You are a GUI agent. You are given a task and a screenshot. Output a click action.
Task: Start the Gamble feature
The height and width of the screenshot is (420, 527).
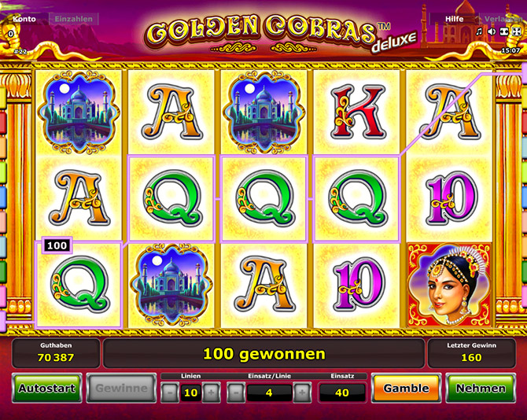pos(406,388)
